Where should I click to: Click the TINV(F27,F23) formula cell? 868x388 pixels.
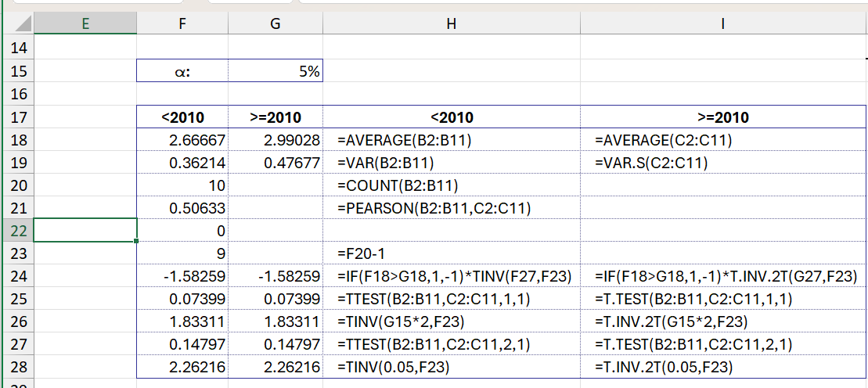click(452, 276)
